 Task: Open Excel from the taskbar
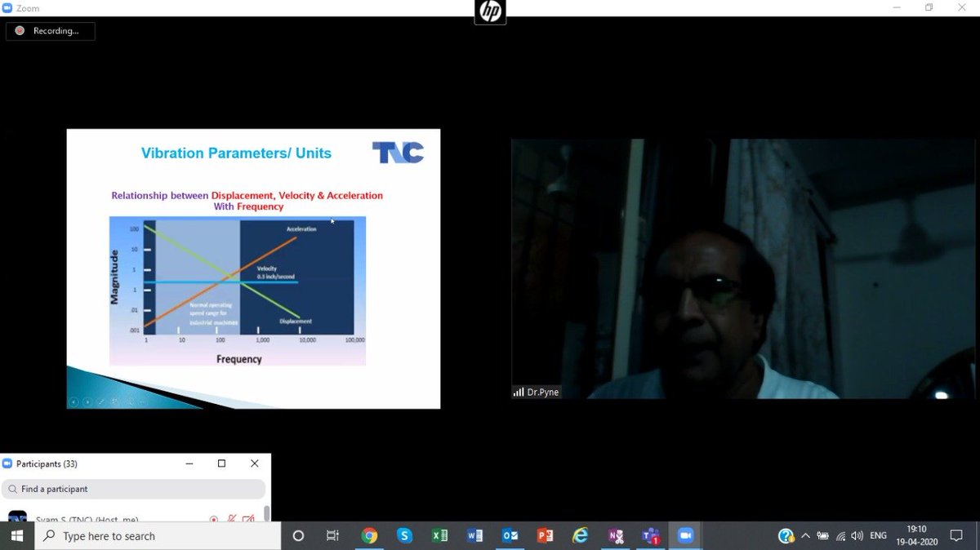click(x=439, y=536)
